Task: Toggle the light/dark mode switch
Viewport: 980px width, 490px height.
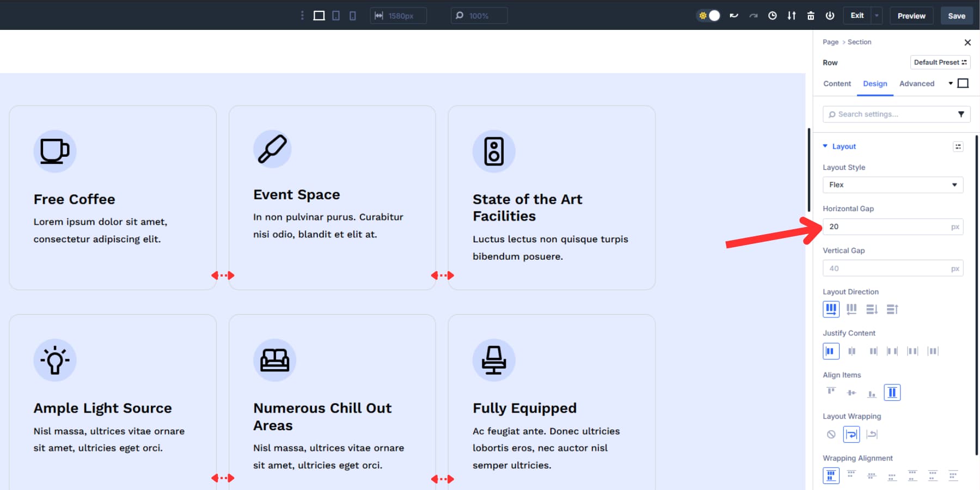Action: tap(709, 16)
